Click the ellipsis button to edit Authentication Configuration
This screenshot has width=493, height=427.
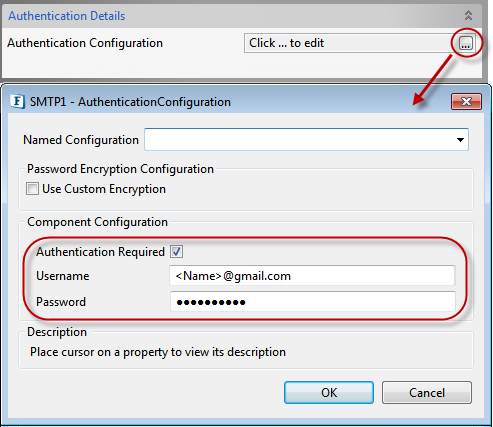point(466,43)
